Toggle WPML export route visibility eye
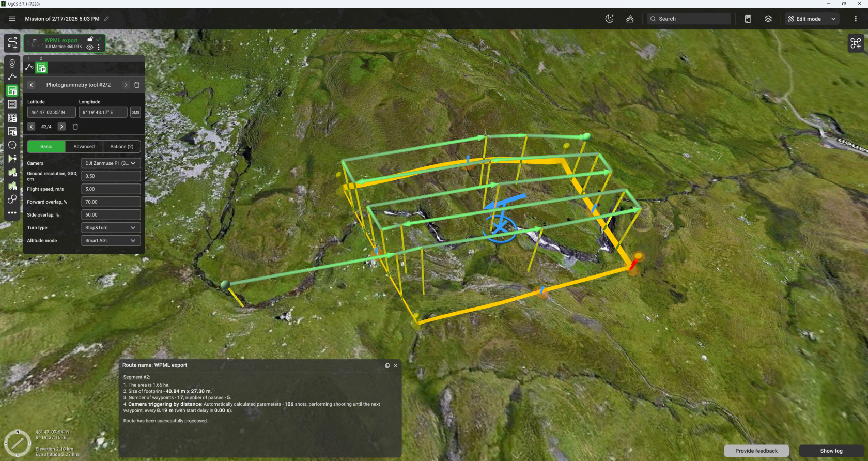Screen dimensions: 868x461 click(90, 47)
